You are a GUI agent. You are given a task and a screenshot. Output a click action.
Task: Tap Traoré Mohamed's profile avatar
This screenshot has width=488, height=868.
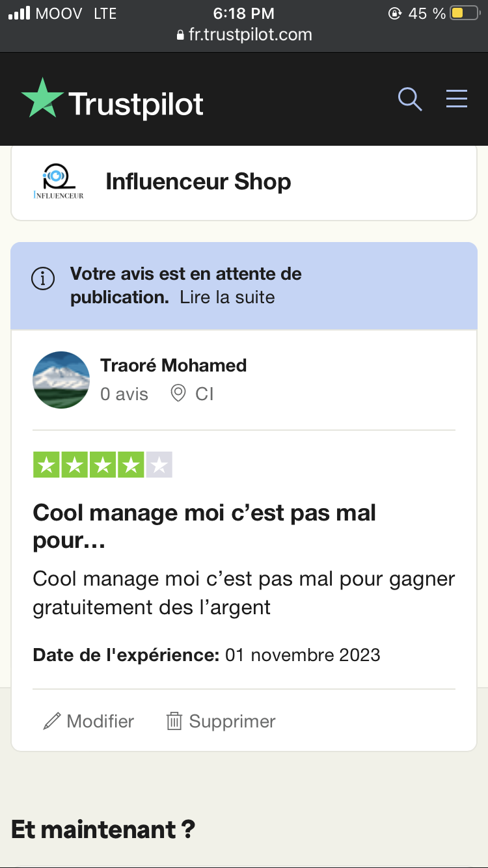[61, 380]
